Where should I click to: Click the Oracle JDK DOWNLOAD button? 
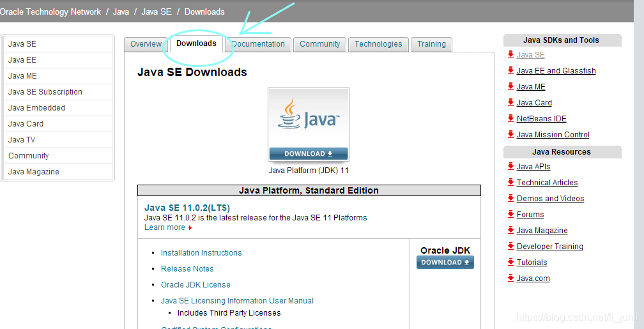click(445, 263)
